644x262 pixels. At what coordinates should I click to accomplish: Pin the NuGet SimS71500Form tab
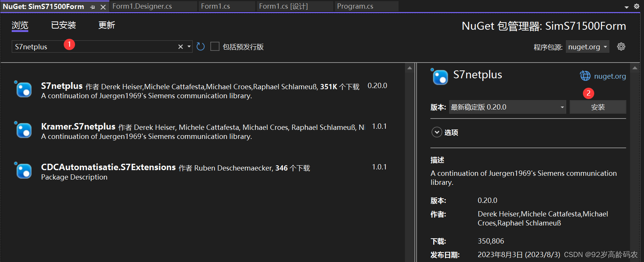[93, 7]
